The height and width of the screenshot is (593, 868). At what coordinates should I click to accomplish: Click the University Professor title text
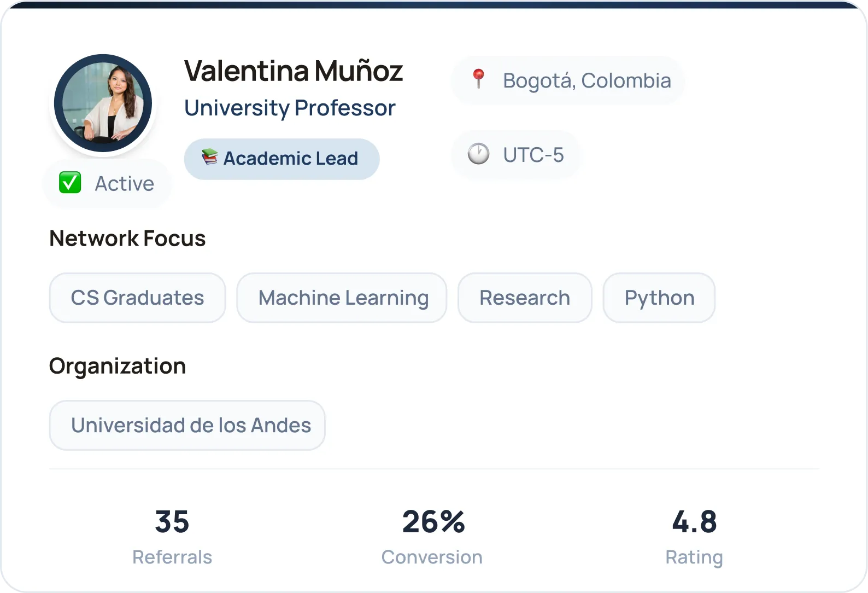290,108
